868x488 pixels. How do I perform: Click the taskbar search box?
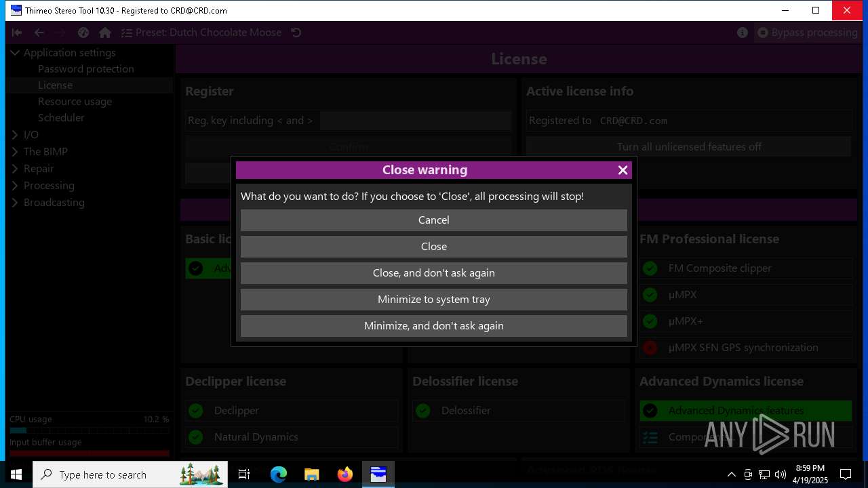coord(130,474)
